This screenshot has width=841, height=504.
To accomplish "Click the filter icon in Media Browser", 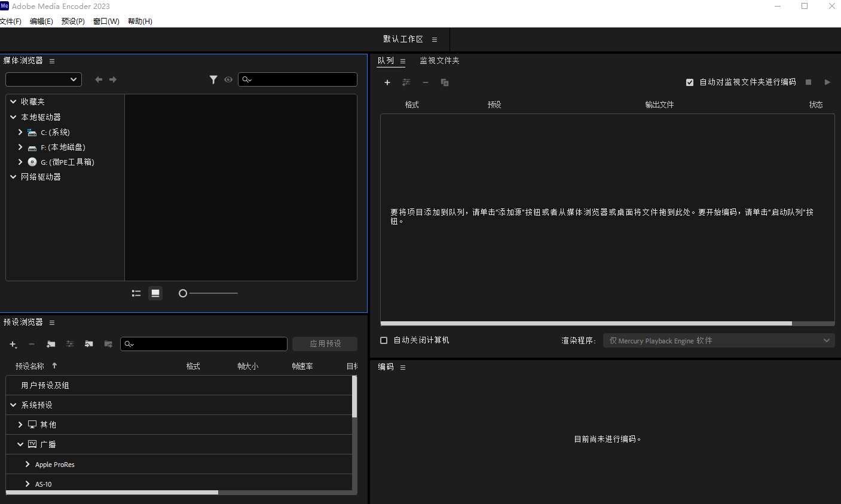I will (213, 79).
